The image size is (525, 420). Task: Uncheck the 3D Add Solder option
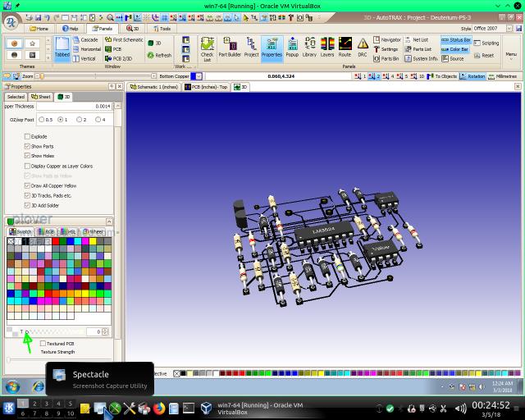pyautogui.click(x=28, y=205)
